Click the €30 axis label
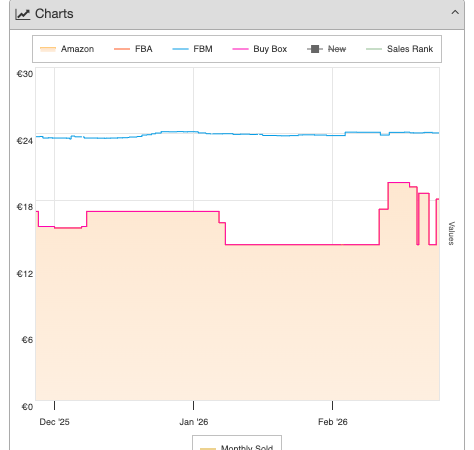Screen dimensions: 474x450 pyautogui.click(x=25, y=74)
